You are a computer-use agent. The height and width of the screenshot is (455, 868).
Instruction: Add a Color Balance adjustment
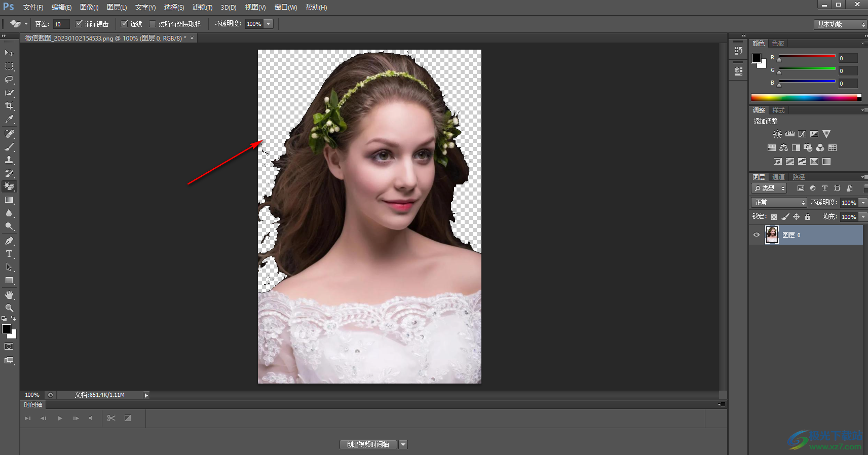pyautogui.click(x=784, y=148)
